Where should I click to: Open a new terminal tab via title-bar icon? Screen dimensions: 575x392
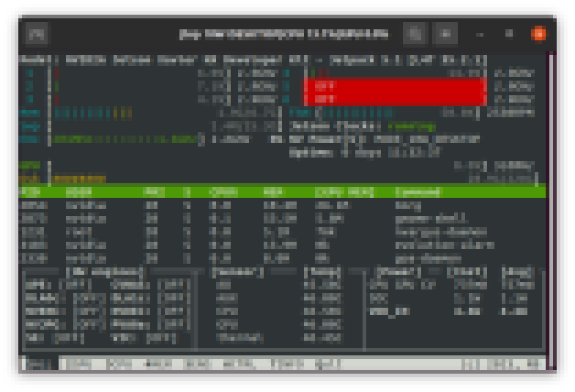point(37,34)
